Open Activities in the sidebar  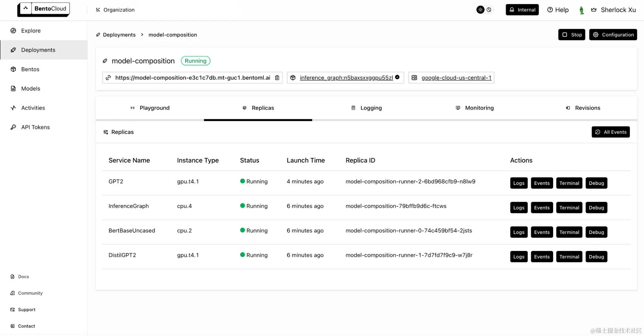tap(44, 108)
